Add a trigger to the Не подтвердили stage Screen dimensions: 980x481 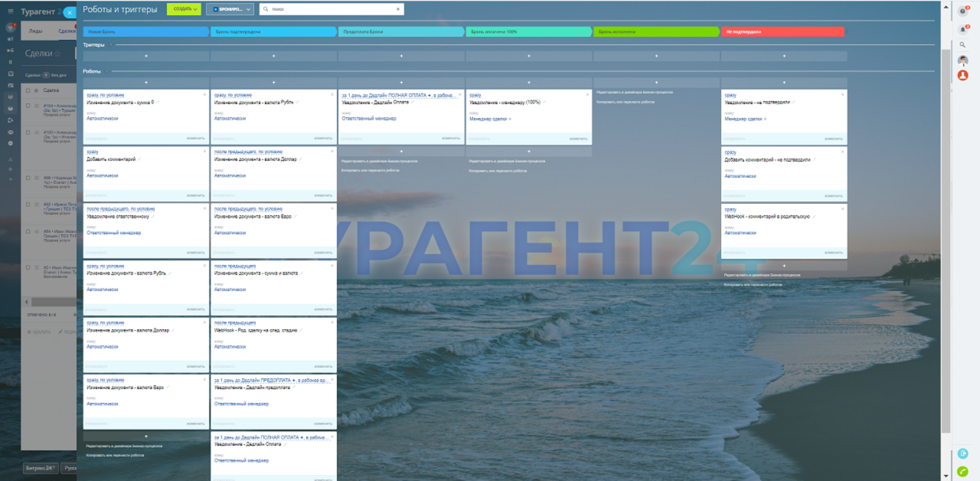coord(784,56)
